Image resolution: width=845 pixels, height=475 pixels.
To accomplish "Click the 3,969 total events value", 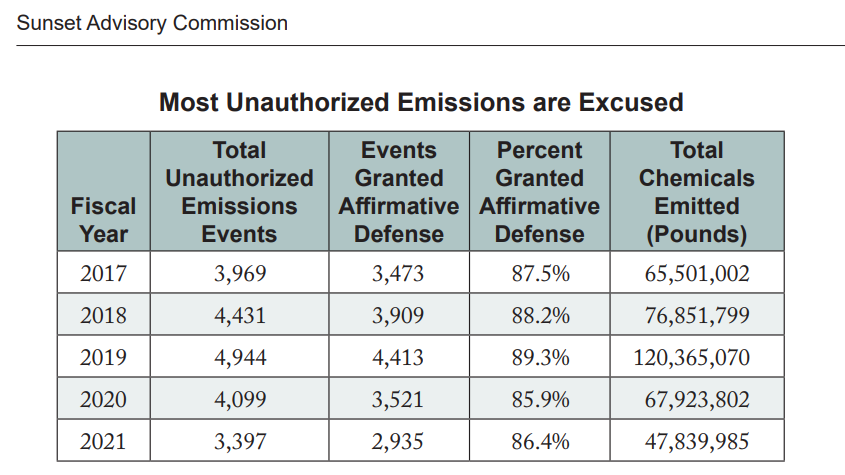I will click(240, 273).
